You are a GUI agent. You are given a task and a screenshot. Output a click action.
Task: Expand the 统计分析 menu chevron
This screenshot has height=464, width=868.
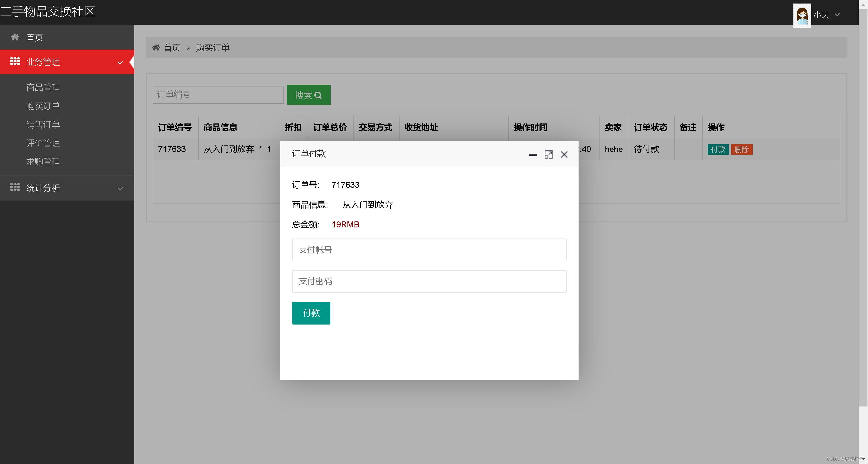[x=120, y=188]
